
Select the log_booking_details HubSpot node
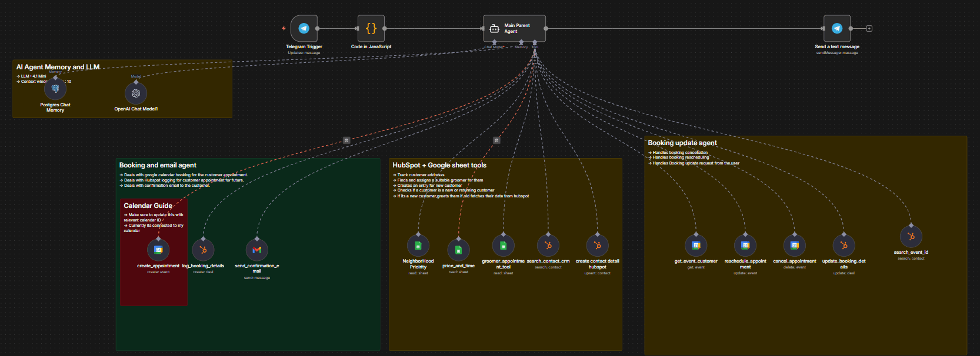click(x=203, y=250)
